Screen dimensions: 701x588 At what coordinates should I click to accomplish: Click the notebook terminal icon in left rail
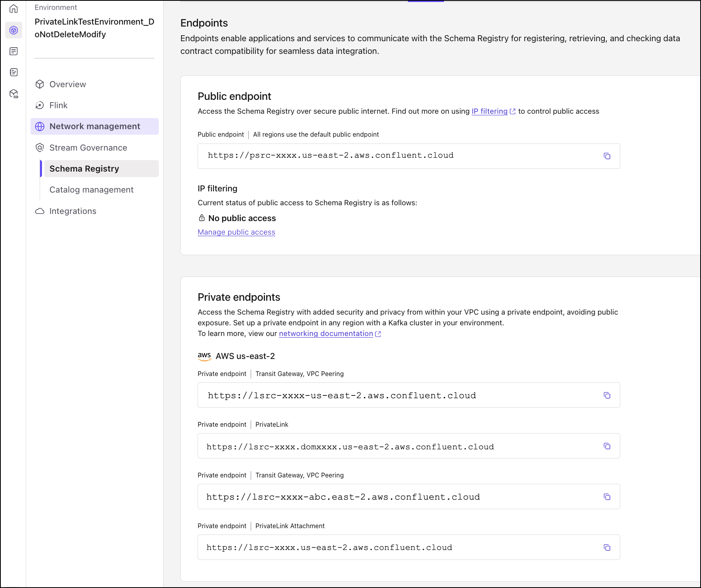[x=13, y=72]
